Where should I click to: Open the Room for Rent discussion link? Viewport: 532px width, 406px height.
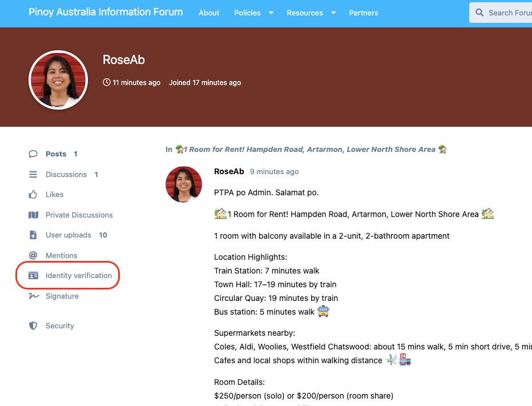pos(309,150)
